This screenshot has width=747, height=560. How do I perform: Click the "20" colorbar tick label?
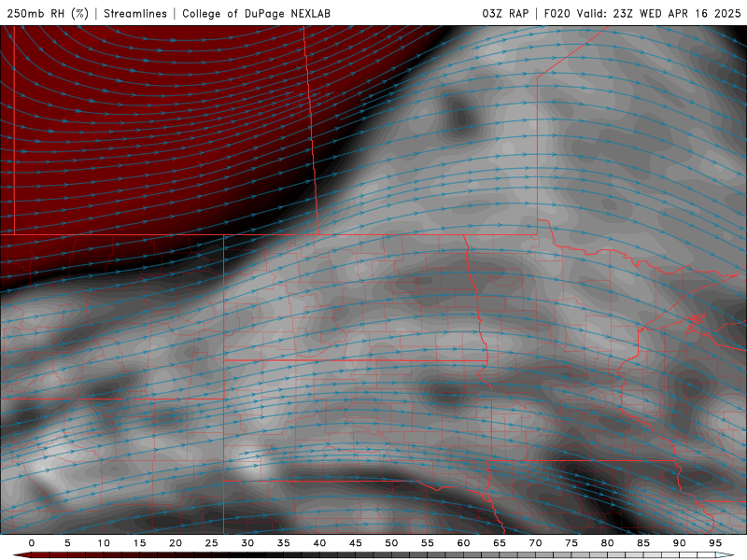click(x=176, y=543)
